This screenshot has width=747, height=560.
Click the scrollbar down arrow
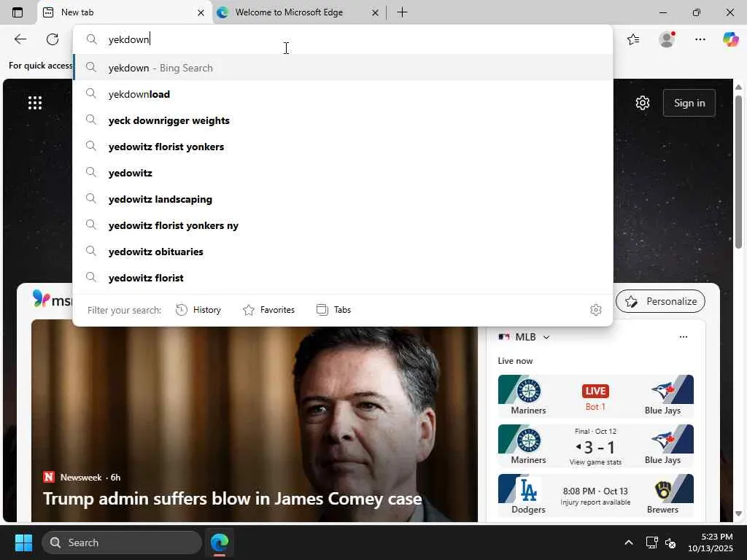pyautogui.click(x=738, y=514)
